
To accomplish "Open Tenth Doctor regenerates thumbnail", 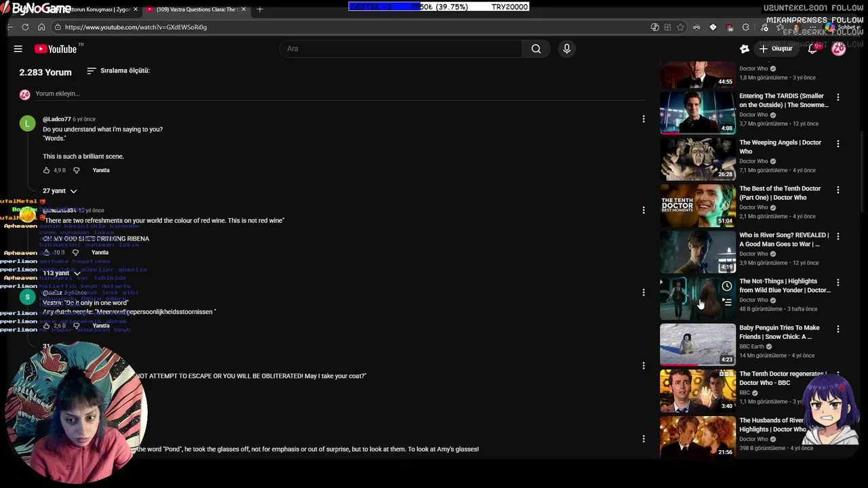I will click(x=698, y=390).
